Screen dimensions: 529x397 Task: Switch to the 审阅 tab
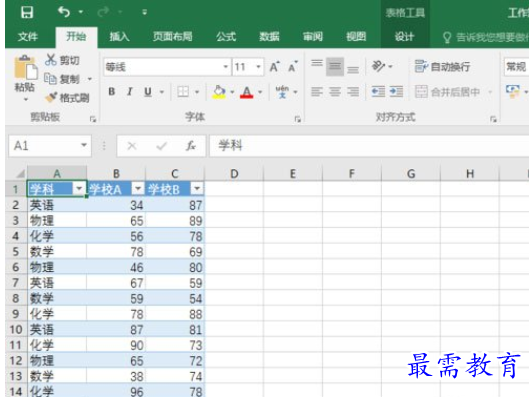[x=313, y=36]
